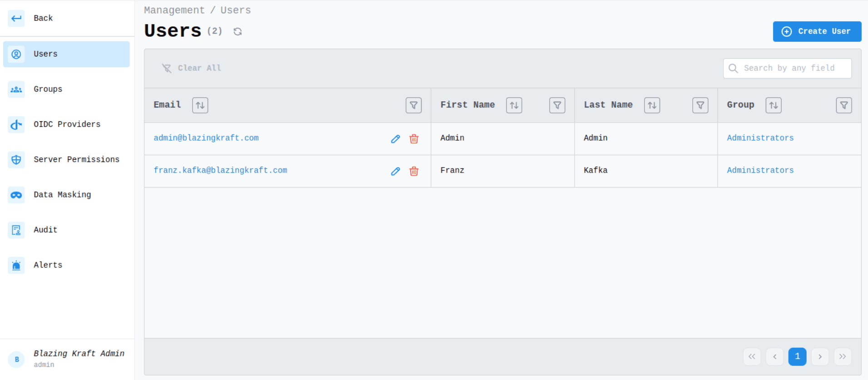
Task: Edit the admin@blazingkraft.com user with pencil icon
Action: click(395, 139)
